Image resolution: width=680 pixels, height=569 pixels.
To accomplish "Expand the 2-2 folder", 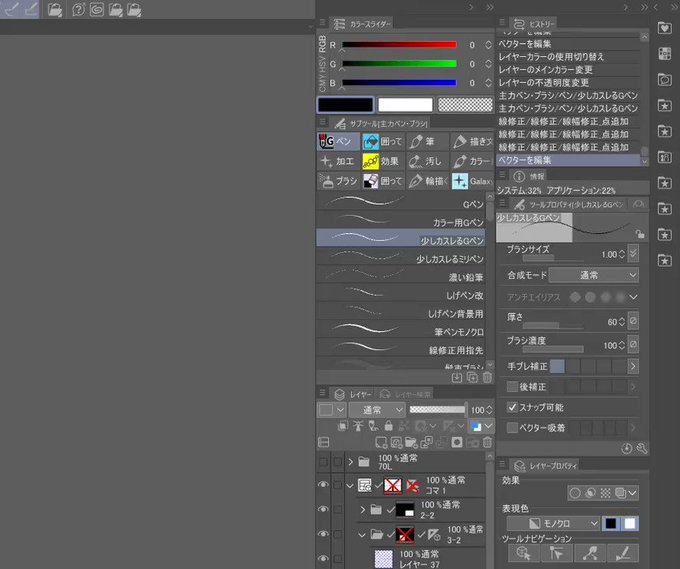I will pos(363,510).
